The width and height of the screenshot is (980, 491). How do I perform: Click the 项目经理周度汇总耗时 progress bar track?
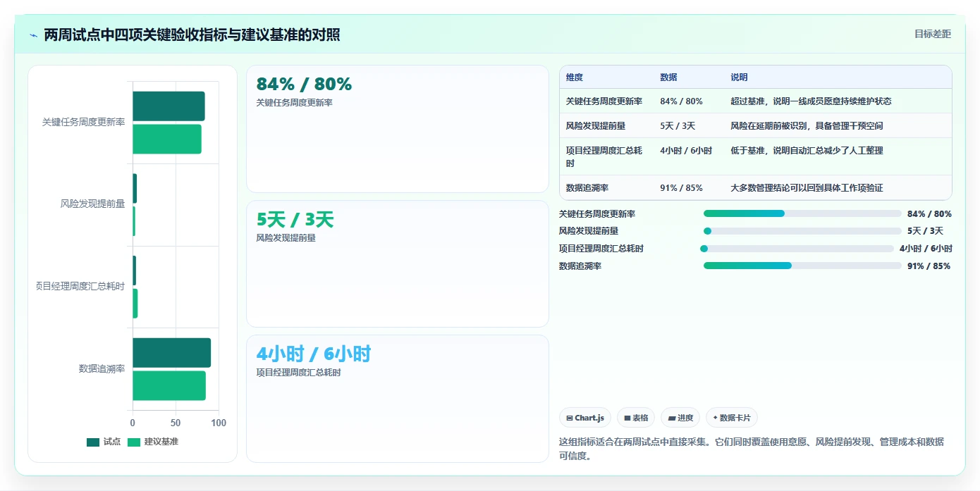tap(797, 249)
